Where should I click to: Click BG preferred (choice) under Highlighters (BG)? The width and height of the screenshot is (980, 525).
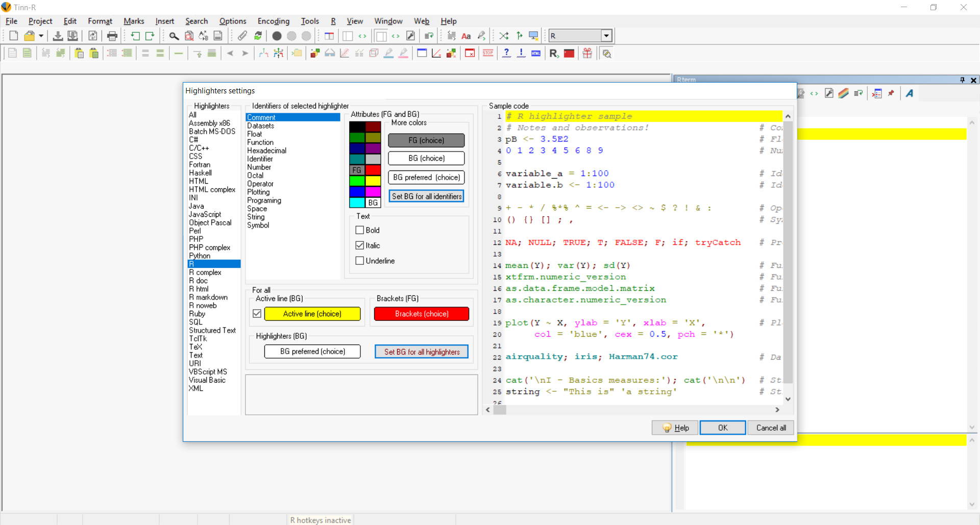click(x=312, y=352)
